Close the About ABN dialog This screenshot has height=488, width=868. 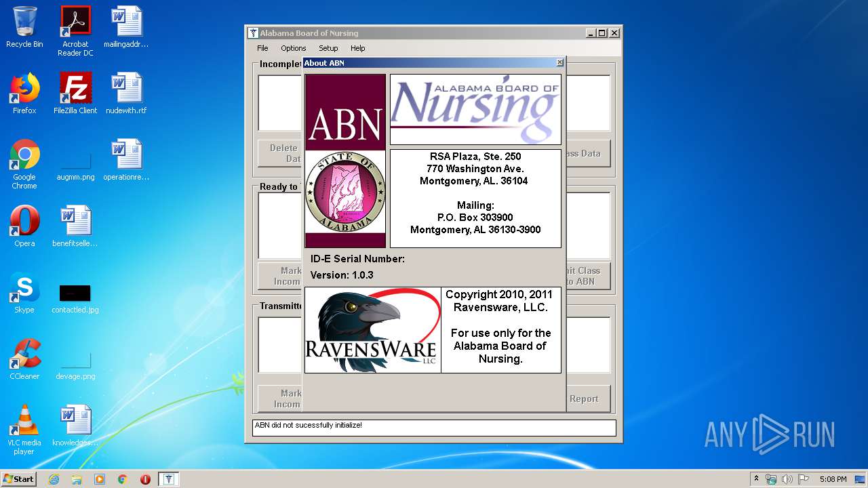[x=559, y=62]
